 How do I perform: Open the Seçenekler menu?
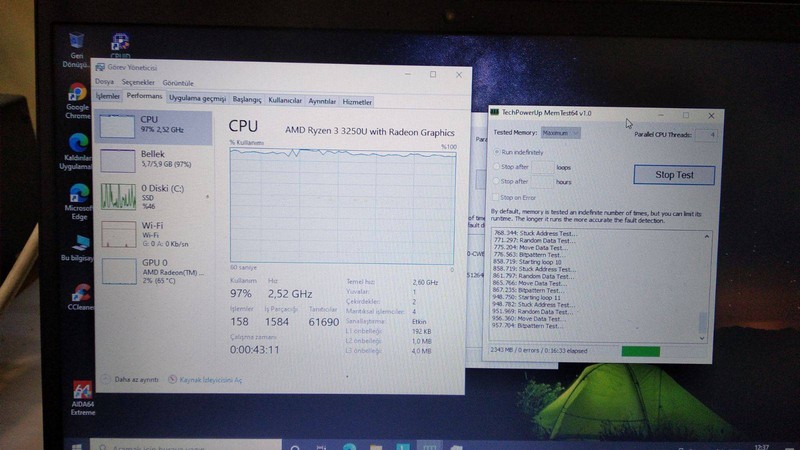pyautogui.click(x=138, y=82)
